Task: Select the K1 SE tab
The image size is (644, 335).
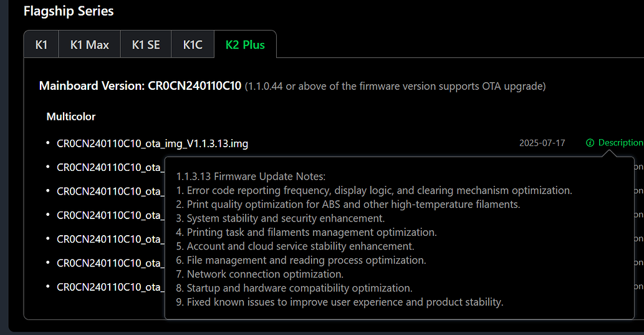Action: click(x=146, y=45)
